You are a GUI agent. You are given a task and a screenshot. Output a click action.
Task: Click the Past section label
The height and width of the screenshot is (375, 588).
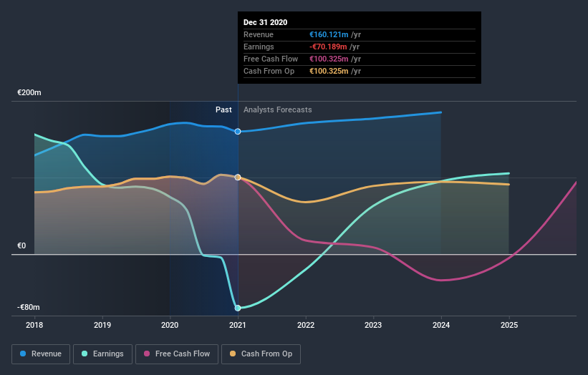coord(223,109)
